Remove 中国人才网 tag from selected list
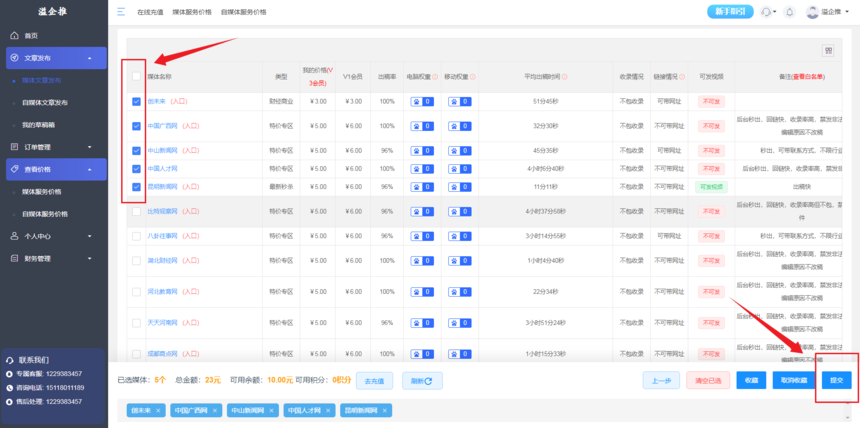The image size is (860, 428). [x=328, y=410]
